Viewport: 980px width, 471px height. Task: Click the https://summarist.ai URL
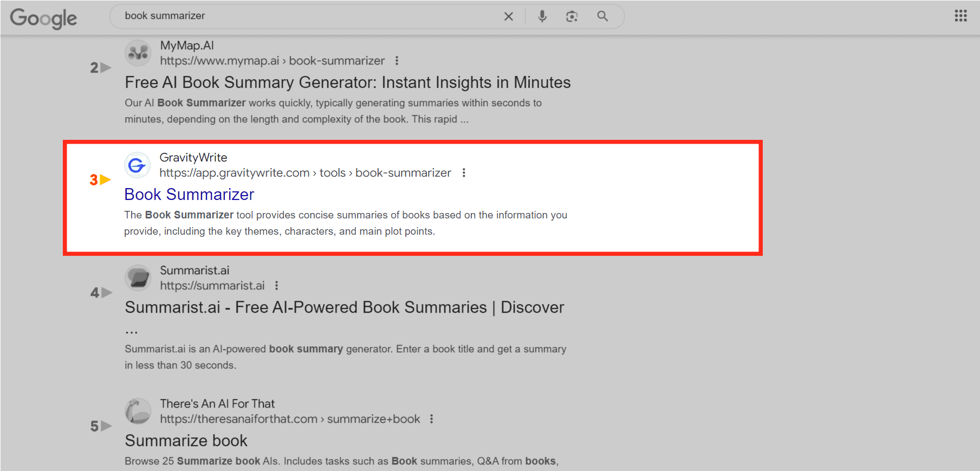point(212,286)
